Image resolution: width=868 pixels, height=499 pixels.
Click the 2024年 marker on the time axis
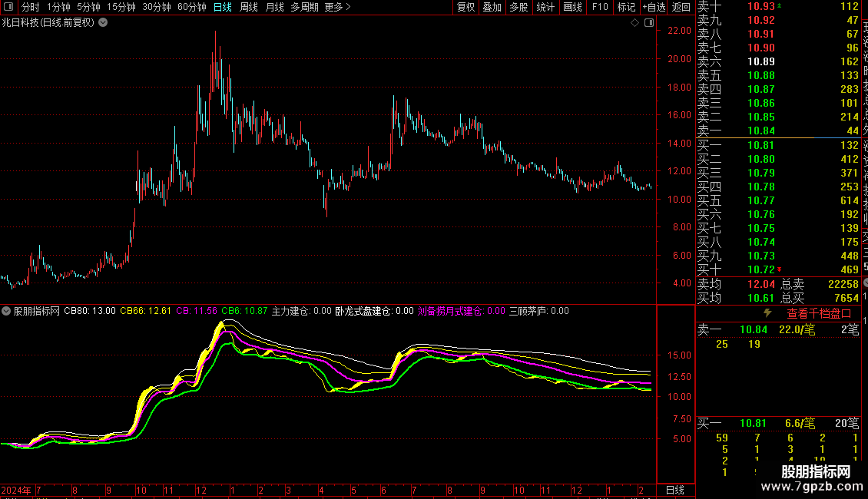coord(15,490)
